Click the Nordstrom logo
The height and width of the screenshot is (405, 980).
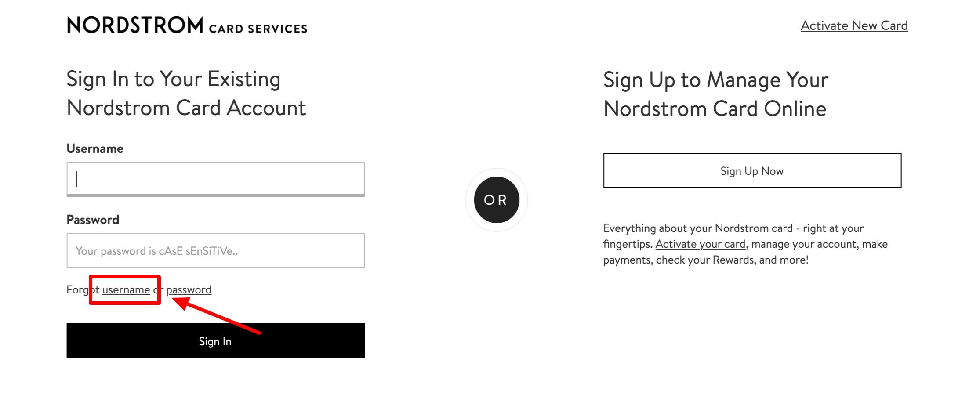[x=135, y=25]
